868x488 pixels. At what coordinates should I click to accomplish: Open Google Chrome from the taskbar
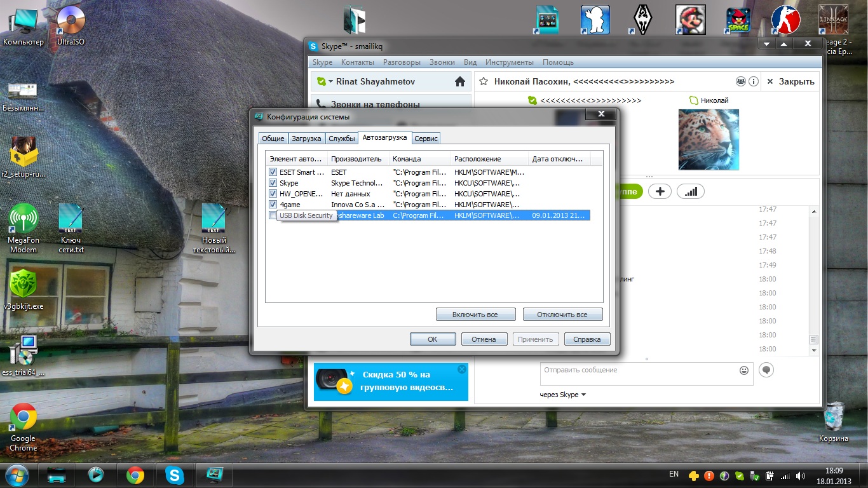pyautogui.click(x=135, y=475)
